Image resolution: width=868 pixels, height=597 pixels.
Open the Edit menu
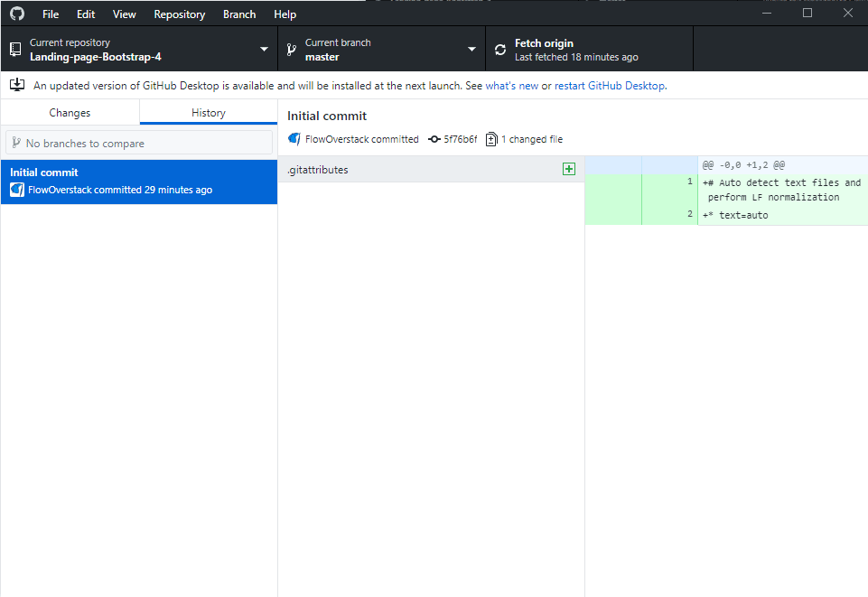(86, 14)
